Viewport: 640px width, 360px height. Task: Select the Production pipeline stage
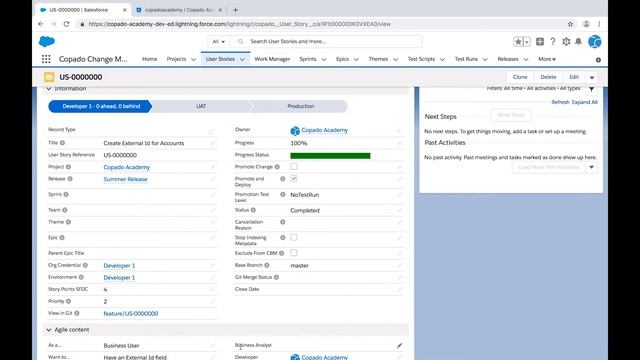(301, 106)
